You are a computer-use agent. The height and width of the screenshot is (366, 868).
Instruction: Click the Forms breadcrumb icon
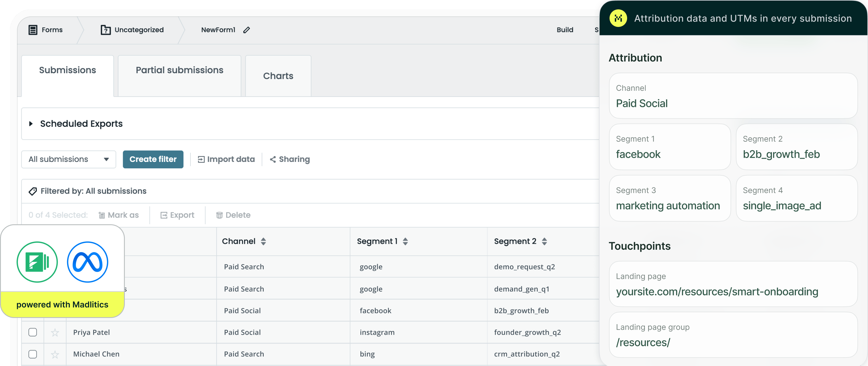tap(33, 30)
